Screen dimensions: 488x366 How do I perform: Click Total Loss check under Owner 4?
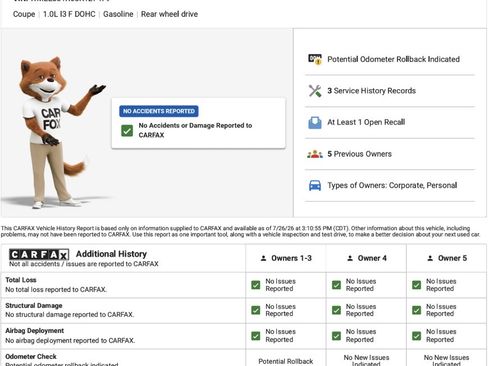click(x=336, y=285)
